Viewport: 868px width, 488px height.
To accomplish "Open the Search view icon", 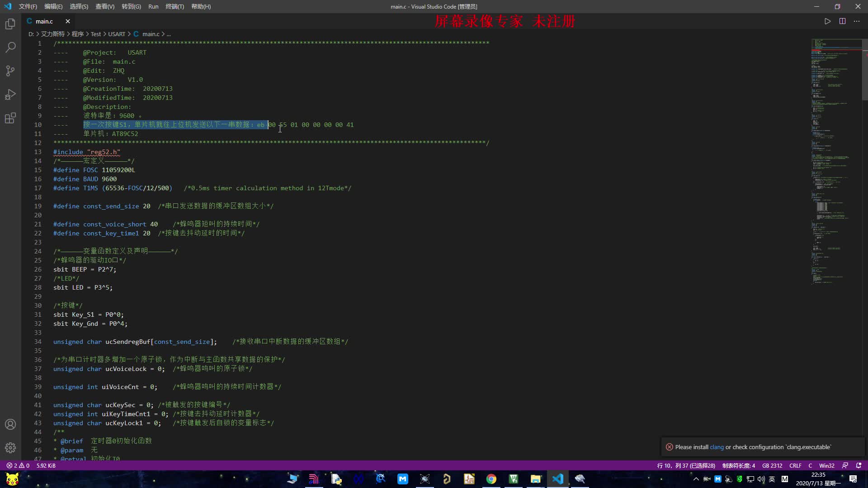I will 10,47.
